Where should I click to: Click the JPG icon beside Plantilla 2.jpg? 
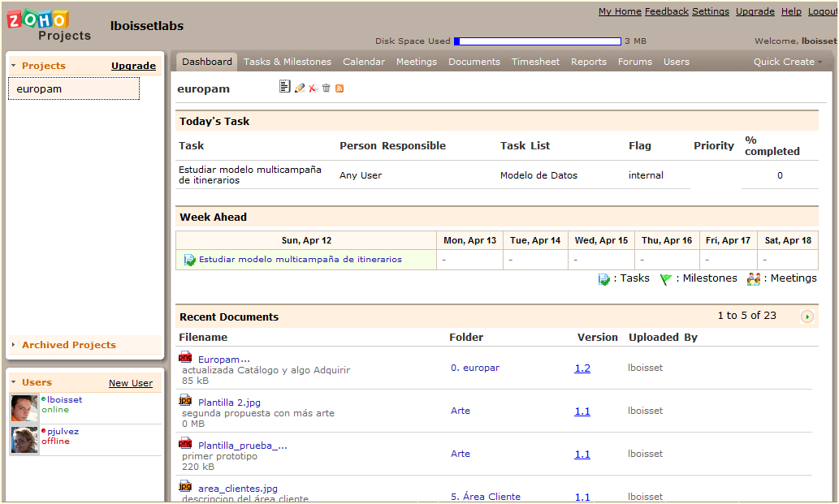(185, 401)
